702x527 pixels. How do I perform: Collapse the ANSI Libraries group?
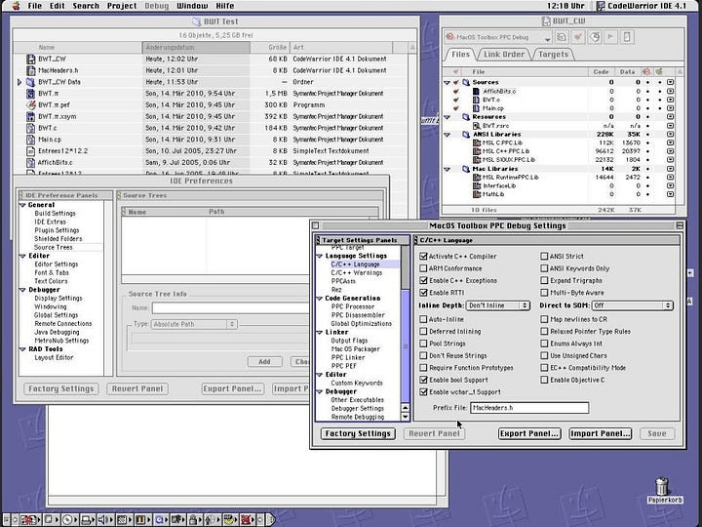(x=448, y=134)
